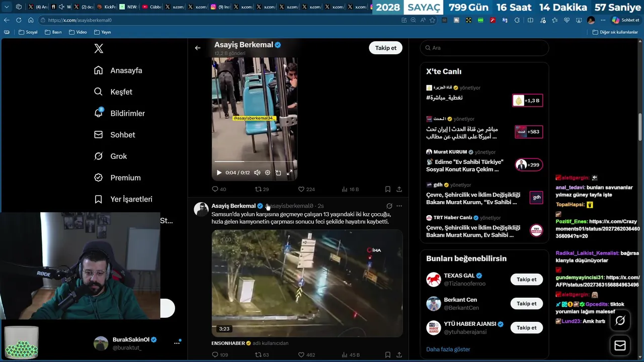The width and height of the screenshot is (644, 362).
Task: Follow Berkant Cen with Takip et
Action: pos(526,304)
